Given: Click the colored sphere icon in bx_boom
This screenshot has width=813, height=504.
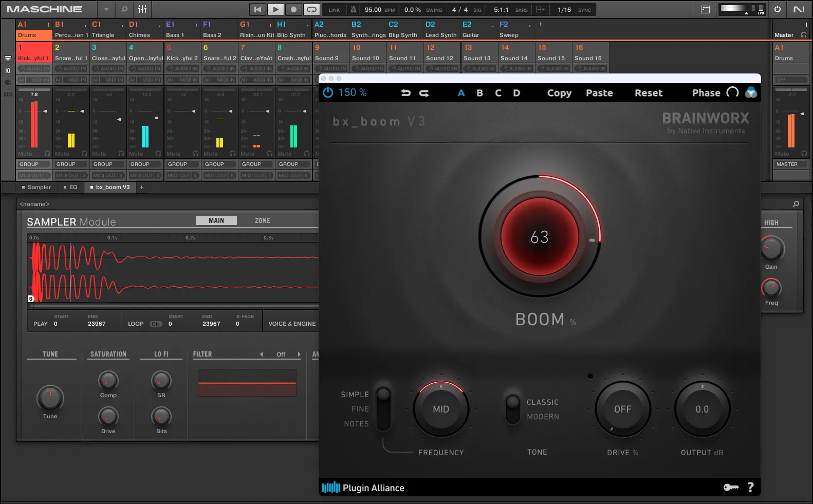Looking at the screenshot, I should (x=751, y=92).
